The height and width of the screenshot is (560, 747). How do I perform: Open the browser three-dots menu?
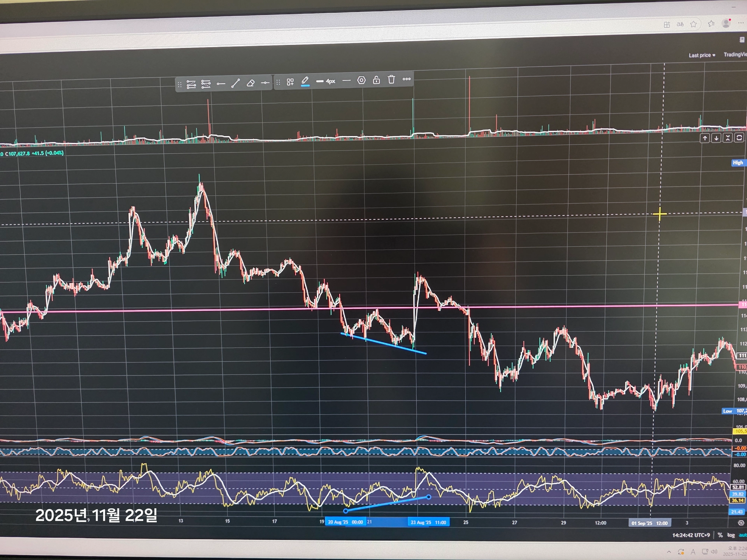tap(741, 23)
